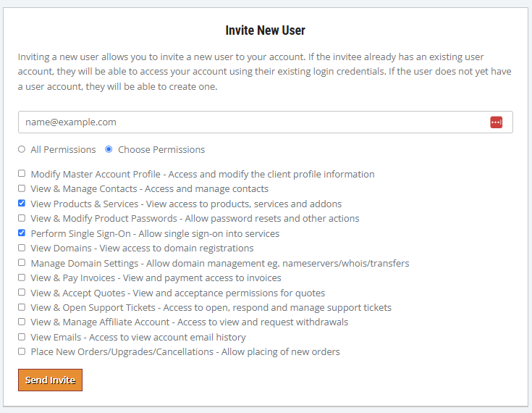Viewport: 532px width, 413px height.
Task: Click the email address input field
Action: [246, 122]
